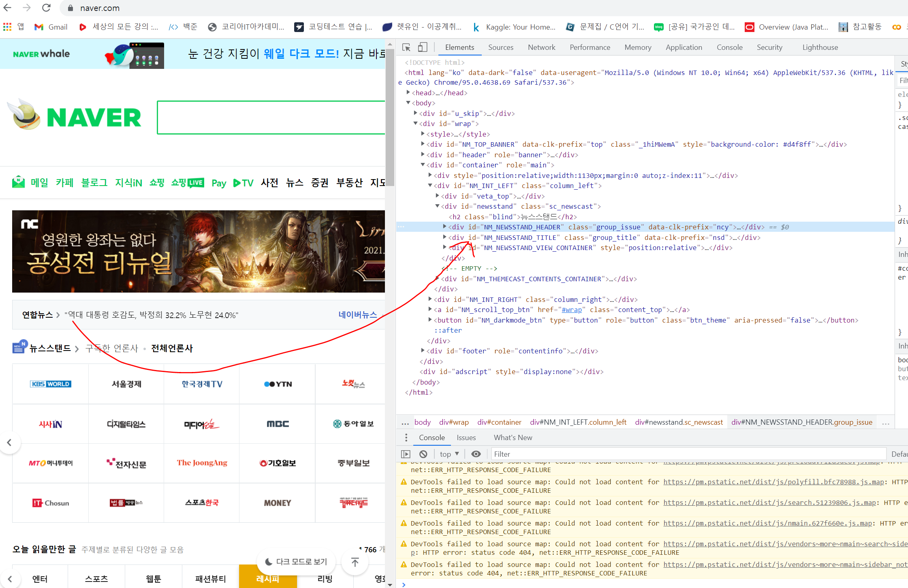Toggle dark mode with 다크 모드로 보기
Image resolution: width=908 pixels, height=588 pixels.
tap(296, 562)
